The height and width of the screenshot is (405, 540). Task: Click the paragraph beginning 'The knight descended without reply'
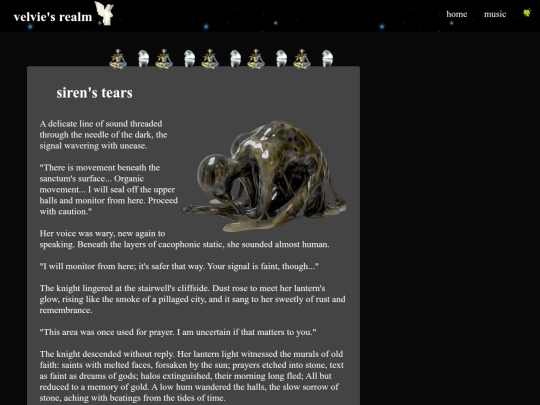191,376
